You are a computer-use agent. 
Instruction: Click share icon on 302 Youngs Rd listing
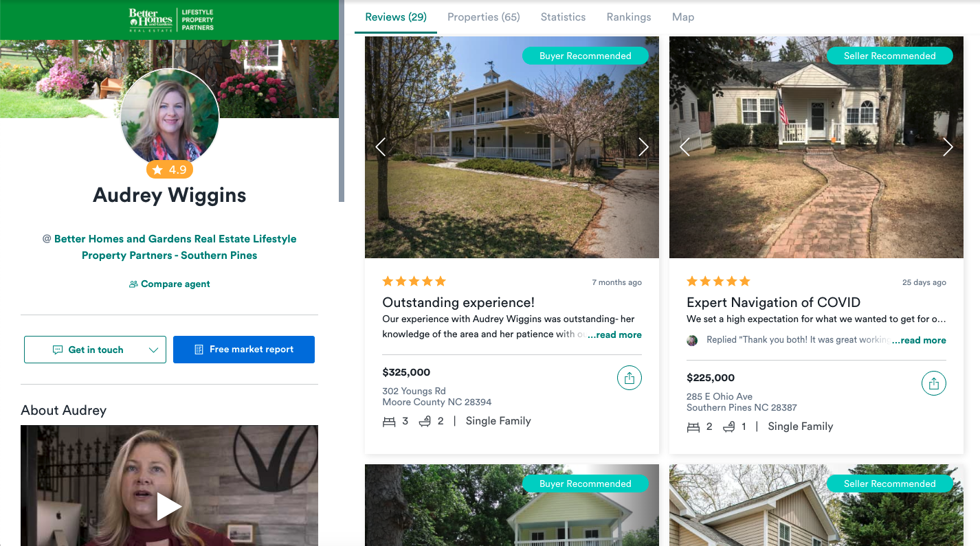coord(629,378)
